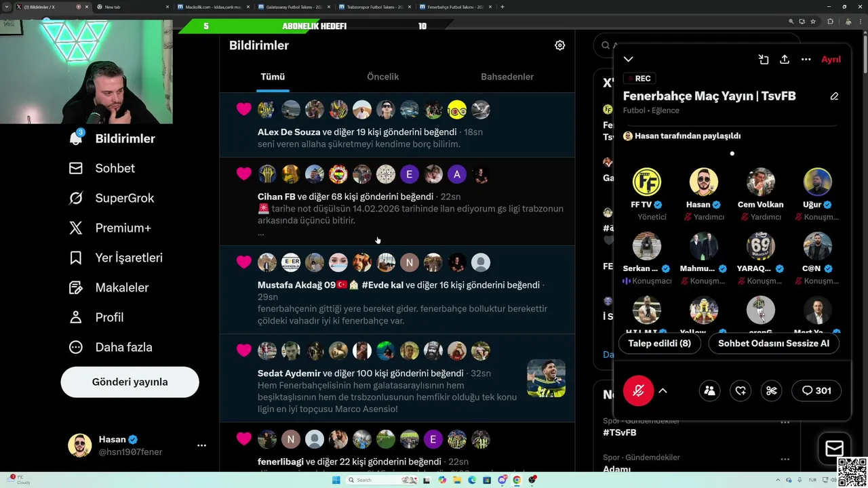Unmute the red microphone button
The width and height of the screenshot is (868, 488).
point(638,390)
